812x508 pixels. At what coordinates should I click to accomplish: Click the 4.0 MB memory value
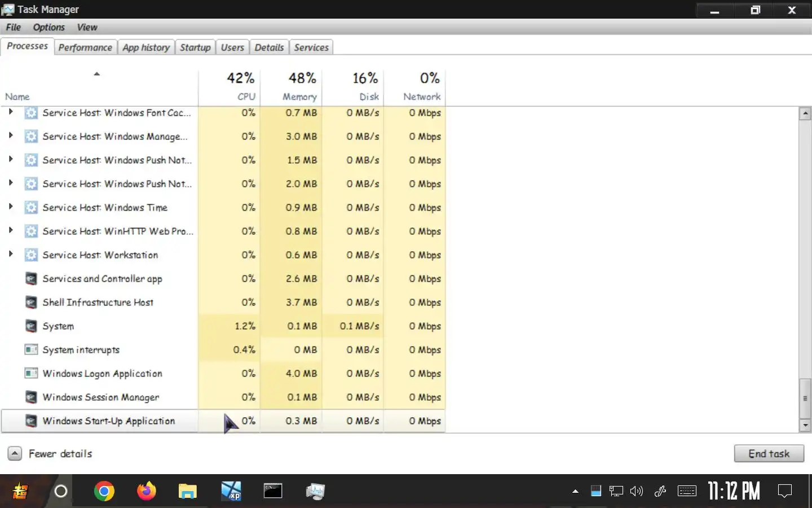(301, 374)
